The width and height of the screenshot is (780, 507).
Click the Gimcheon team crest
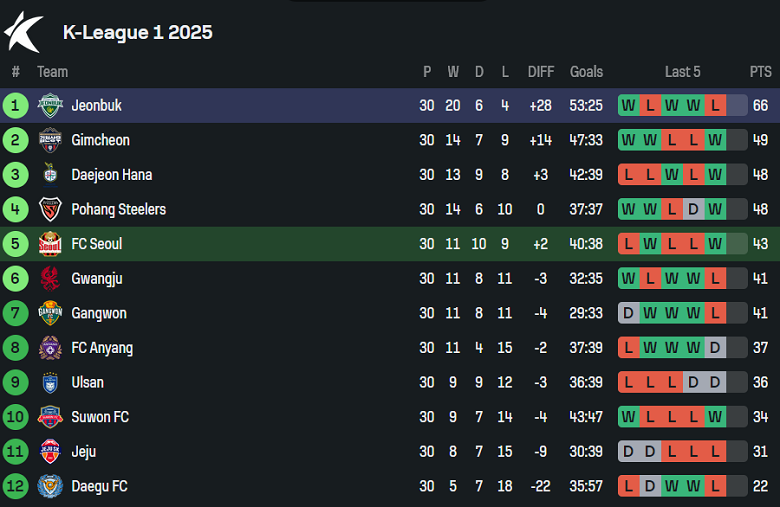click(50, 140)
